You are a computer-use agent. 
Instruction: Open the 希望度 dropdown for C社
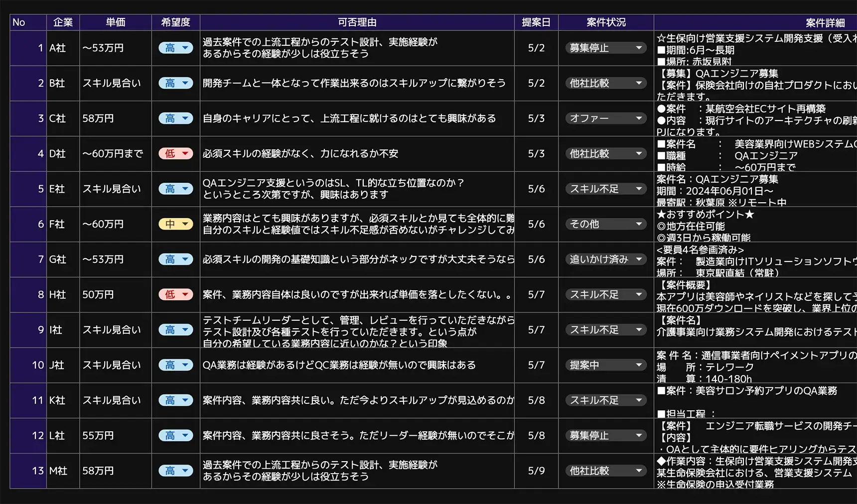point(176,119)
